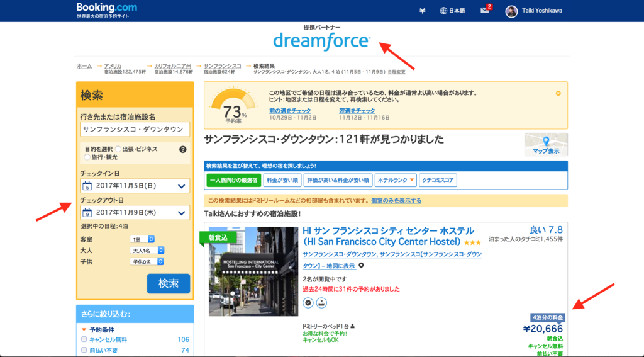Close the busy-dates notice banner
644x357 pixels.
coord(558,93)
